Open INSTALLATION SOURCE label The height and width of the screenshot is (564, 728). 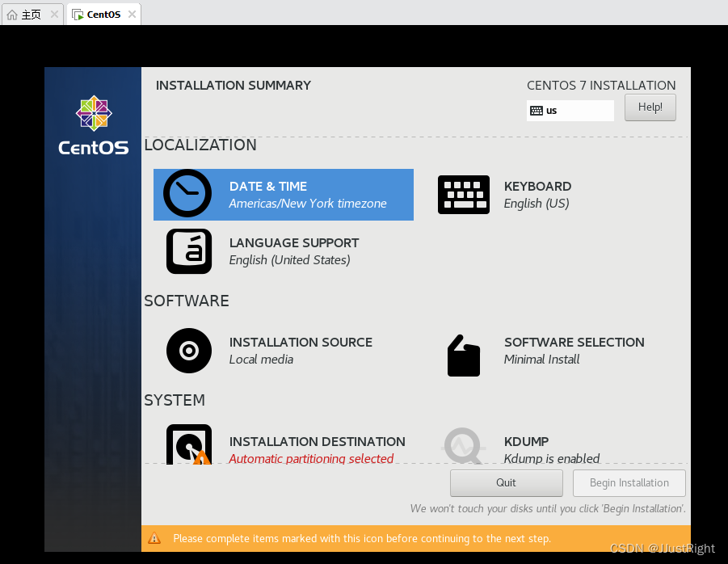301,342
